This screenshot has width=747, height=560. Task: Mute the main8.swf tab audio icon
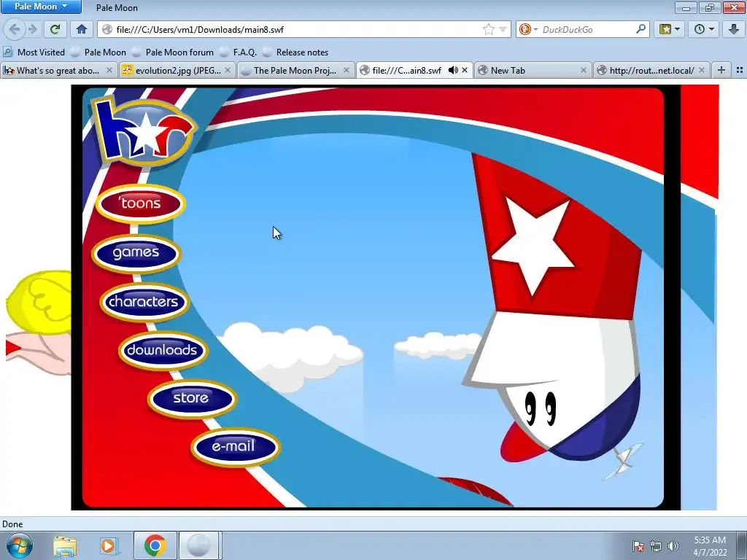(x=453, y=71)
